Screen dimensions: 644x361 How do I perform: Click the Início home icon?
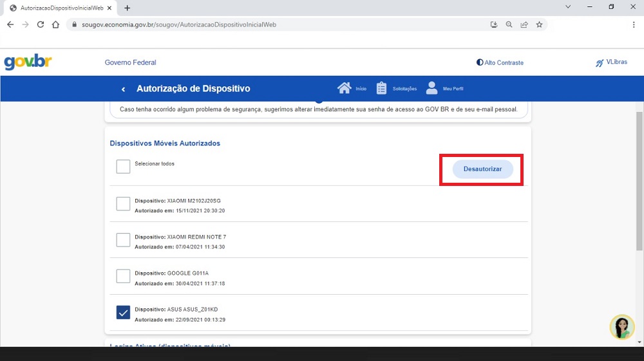(345, 88)
